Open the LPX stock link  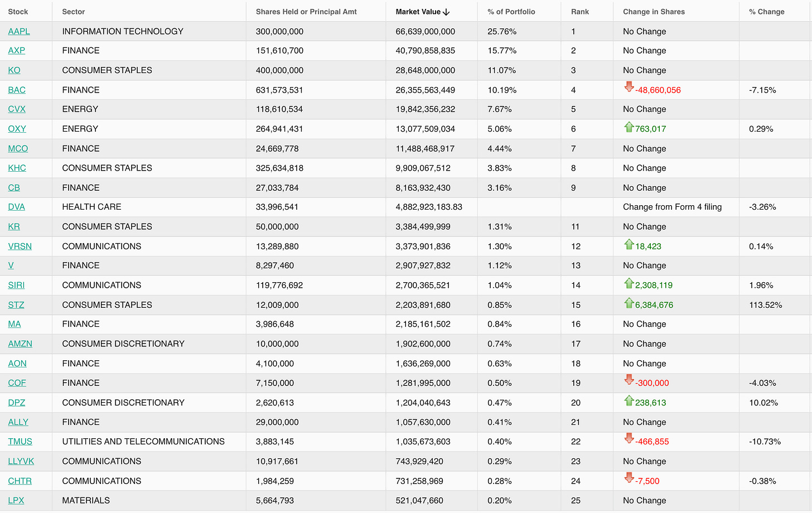pyautogui.click(x=16, y=501)
